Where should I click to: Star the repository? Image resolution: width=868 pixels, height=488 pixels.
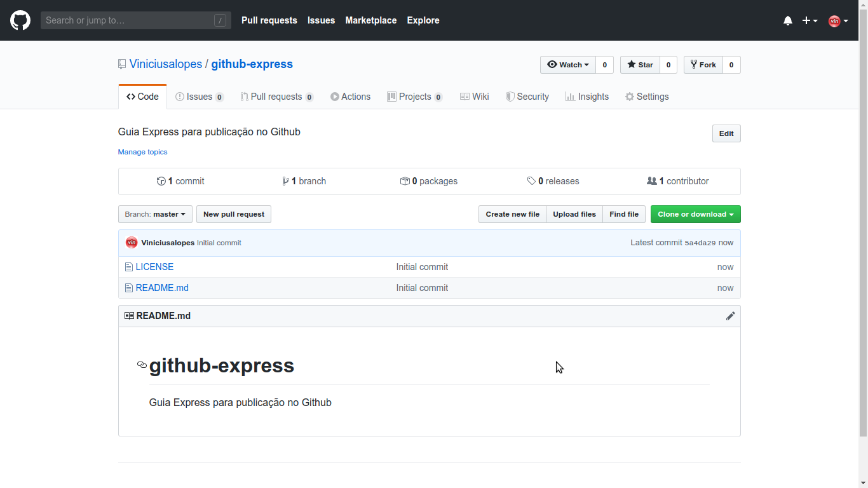[640, 65]
